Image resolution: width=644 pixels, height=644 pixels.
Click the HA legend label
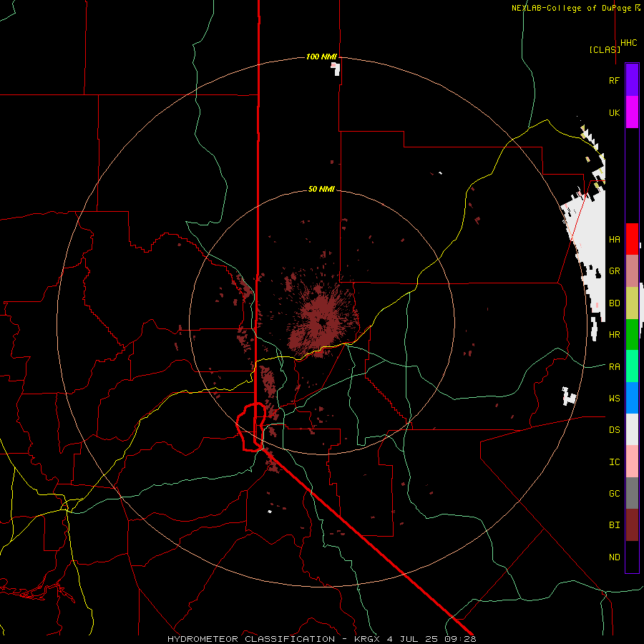click(614, 239)
